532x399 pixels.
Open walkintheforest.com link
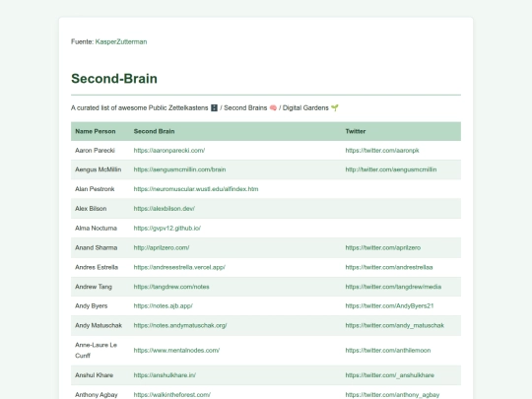[x=172, y=395]
